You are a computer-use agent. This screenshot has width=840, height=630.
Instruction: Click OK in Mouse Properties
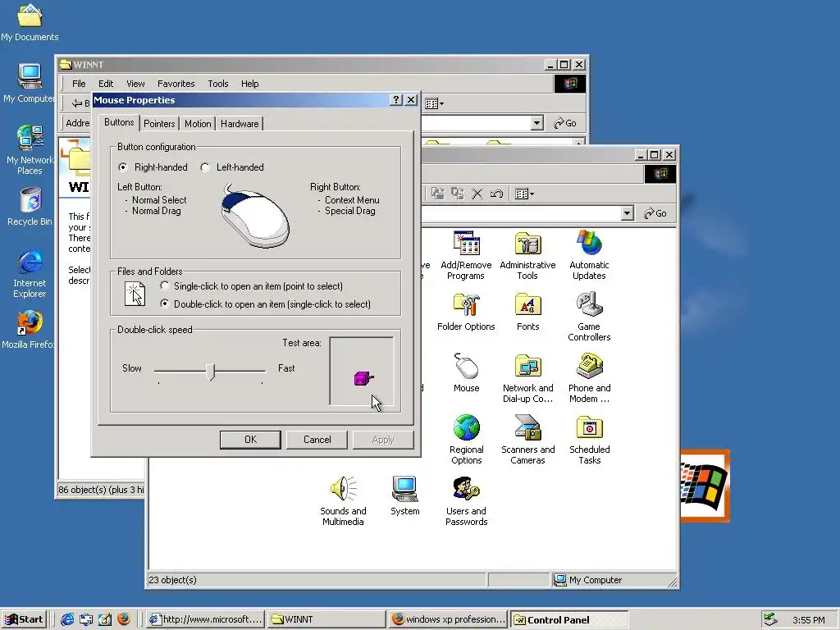pos(250,440)
